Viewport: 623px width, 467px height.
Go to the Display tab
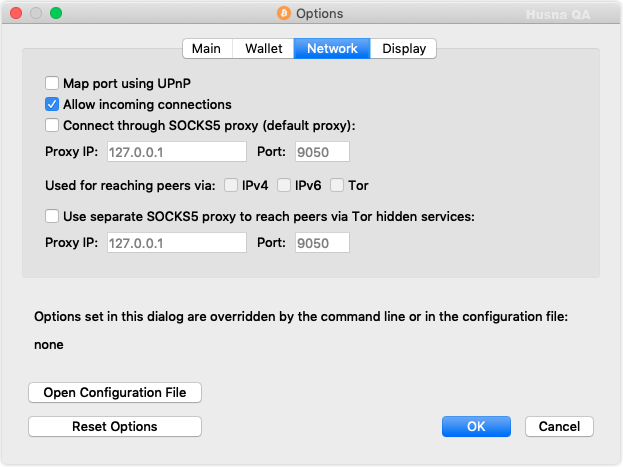pos(404,48)
